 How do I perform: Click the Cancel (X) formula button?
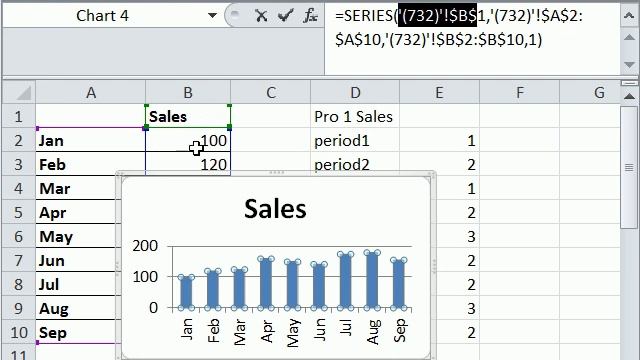coord(261,16)
